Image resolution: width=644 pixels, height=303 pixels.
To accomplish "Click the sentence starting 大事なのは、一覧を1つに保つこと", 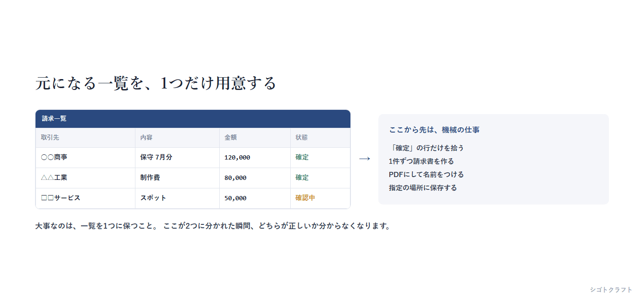I will click(213, 226).
